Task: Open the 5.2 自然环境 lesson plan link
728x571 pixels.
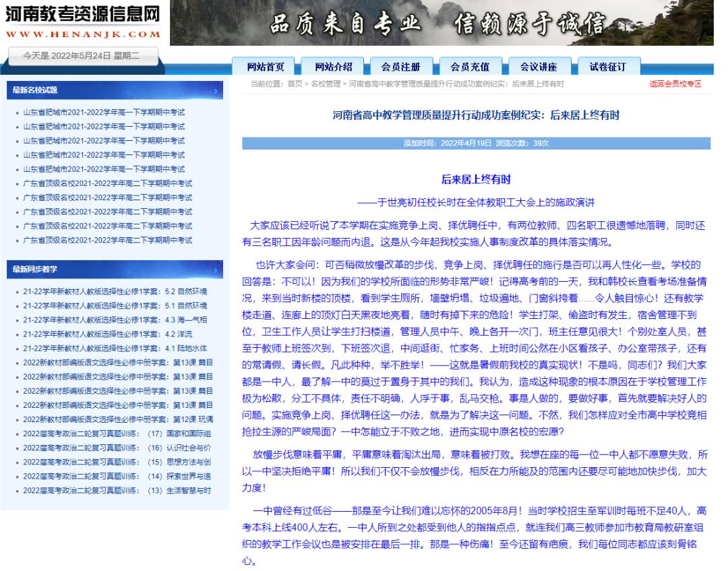Action: click(115, 291)
